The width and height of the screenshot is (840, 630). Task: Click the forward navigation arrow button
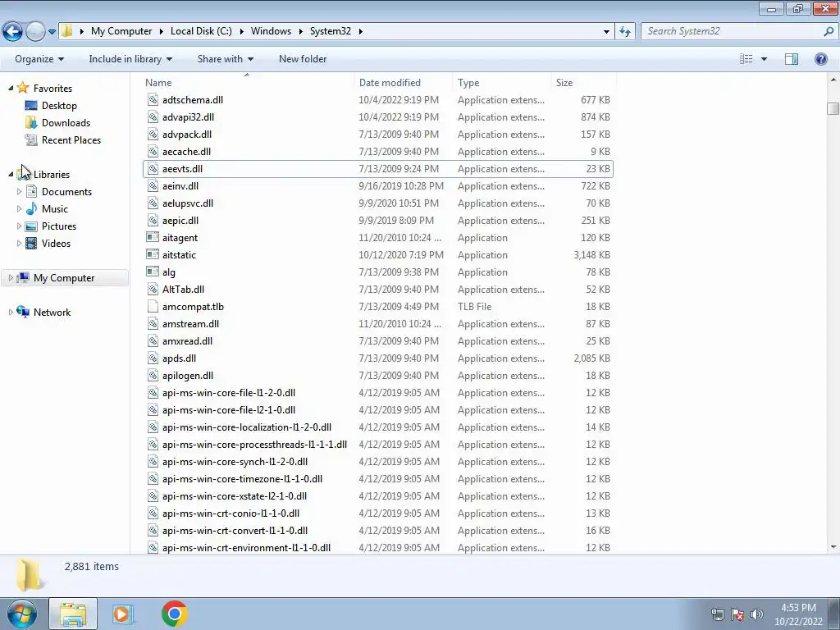point(35,32)
